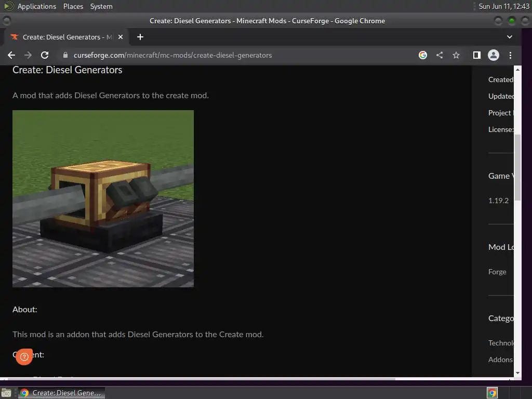Go forward with the arrow button

tap(28, 55)
